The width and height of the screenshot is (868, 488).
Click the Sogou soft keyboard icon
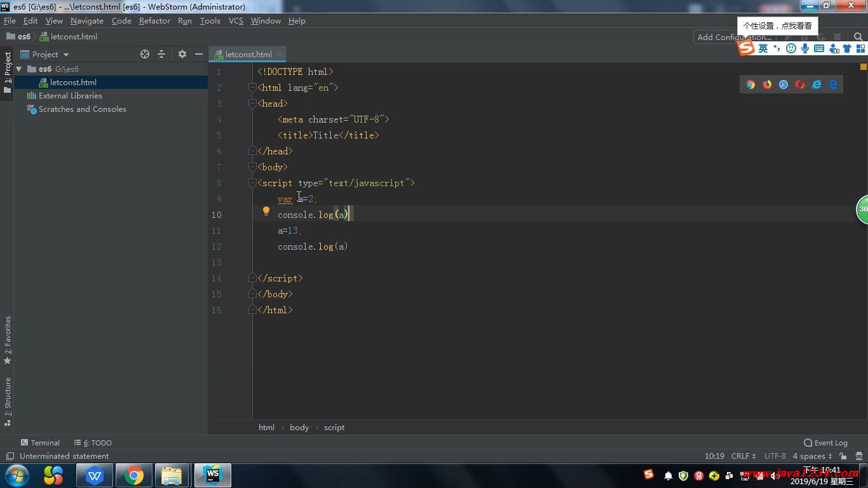click(819, 48)
